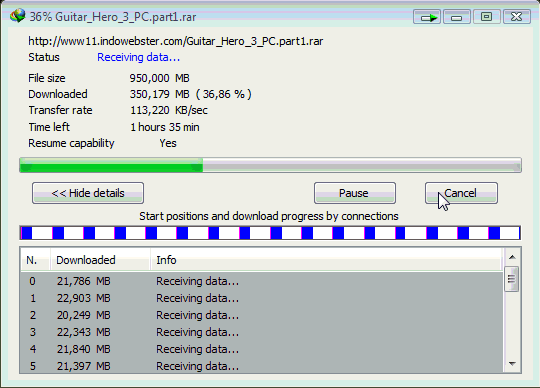Click the Downloaded column header
Viewport: 540px width, 388px height.
(x=100, y=260)
